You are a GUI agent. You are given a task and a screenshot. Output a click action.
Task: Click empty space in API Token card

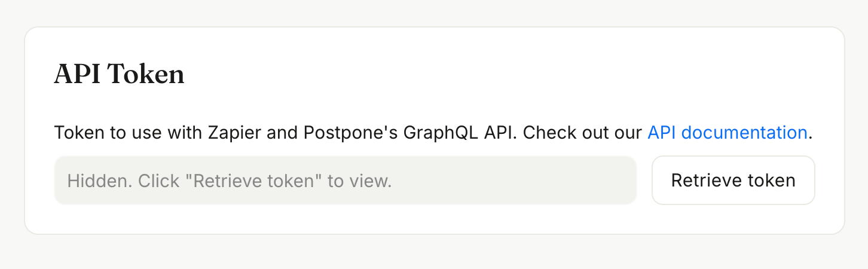pyautogui.click(x=478, y=75)
